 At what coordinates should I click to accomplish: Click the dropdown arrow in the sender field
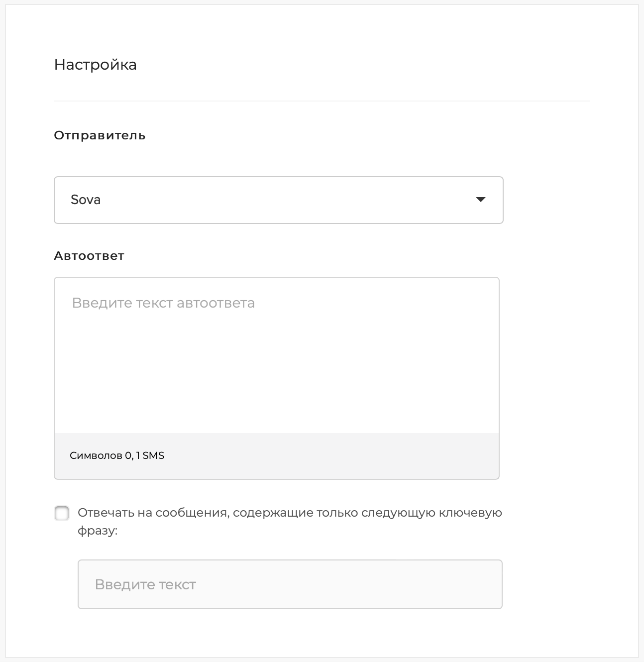[x=480, y=200]
